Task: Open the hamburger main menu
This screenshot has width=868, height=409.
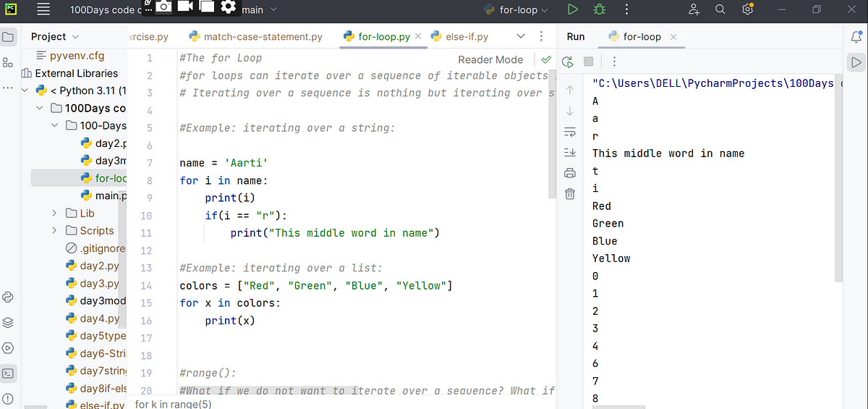Action: (x=43, y=10)
